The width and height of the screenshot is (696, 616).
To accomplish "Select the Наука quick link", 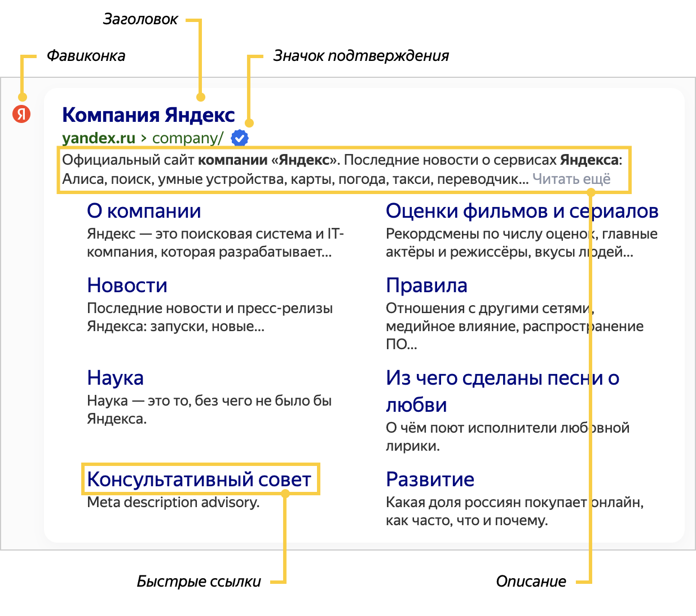I will coord(115,378).
